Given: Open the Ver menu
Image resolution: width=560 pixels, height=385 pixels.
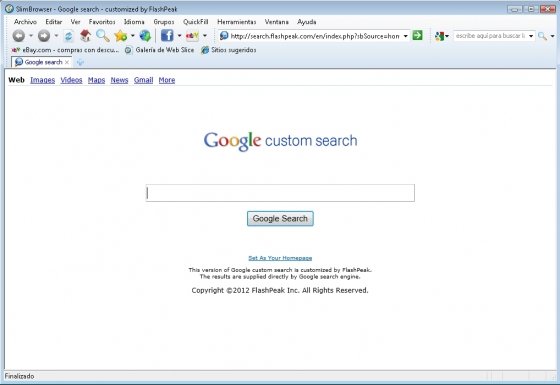Looking at the screenshot, I should (75, 22).
